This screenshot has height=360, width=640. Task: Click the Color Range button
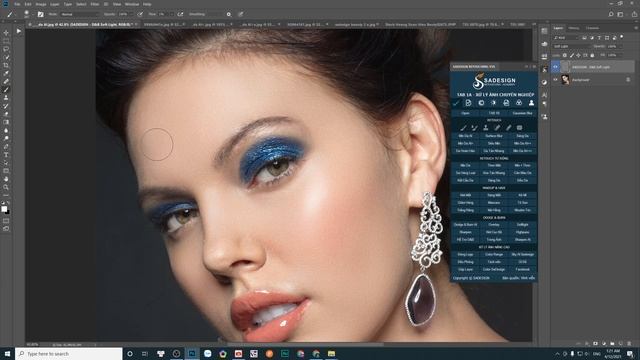(x=494, y=255)
